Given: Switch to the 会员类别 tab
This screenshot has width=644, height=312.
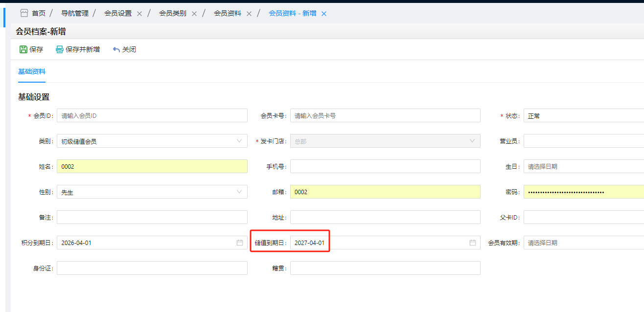Looking at the screenshot, I should (x=173, y=13).
